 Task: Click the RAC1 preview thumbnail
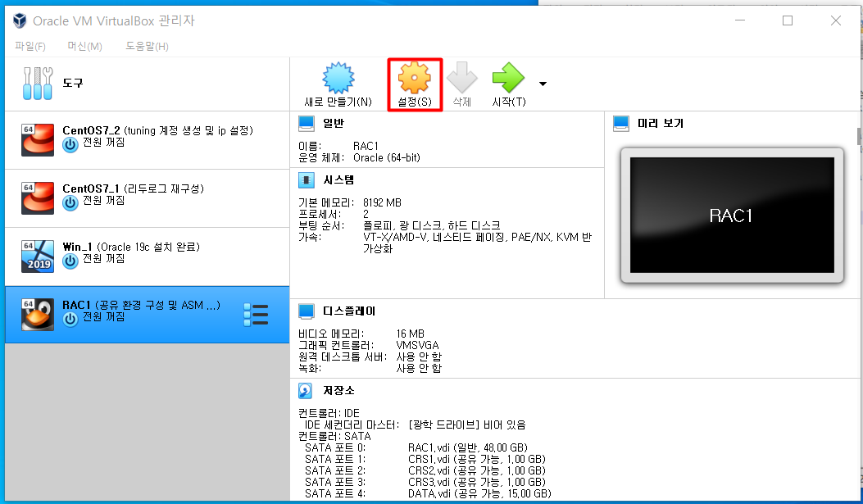pos(732,216)
